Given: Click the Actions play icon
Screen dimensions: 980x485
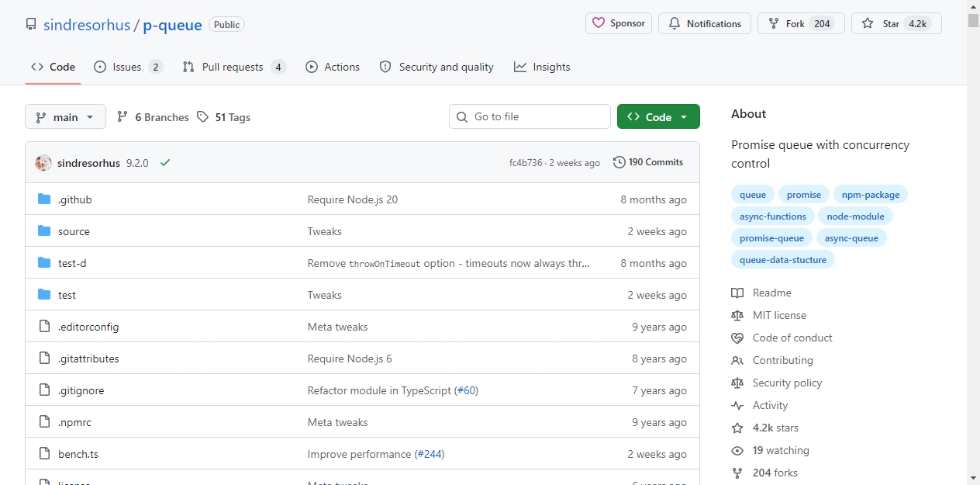Looking at the screenshot, I should 312,67.
